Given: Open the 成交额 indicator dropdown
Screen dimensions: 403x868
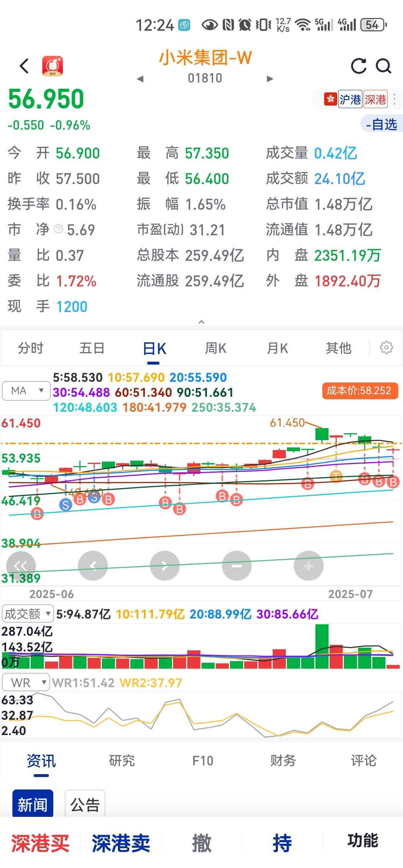Looking at the screenshot, I should click(28, 614).
